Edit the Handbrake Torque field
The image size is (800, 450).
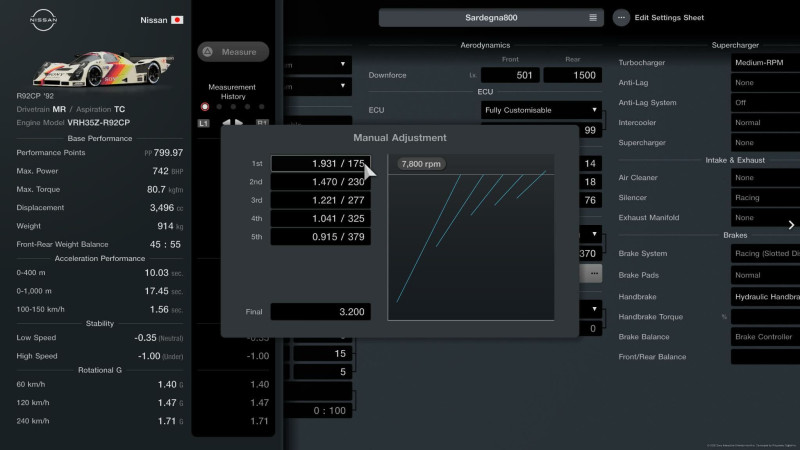pos(765,316)
